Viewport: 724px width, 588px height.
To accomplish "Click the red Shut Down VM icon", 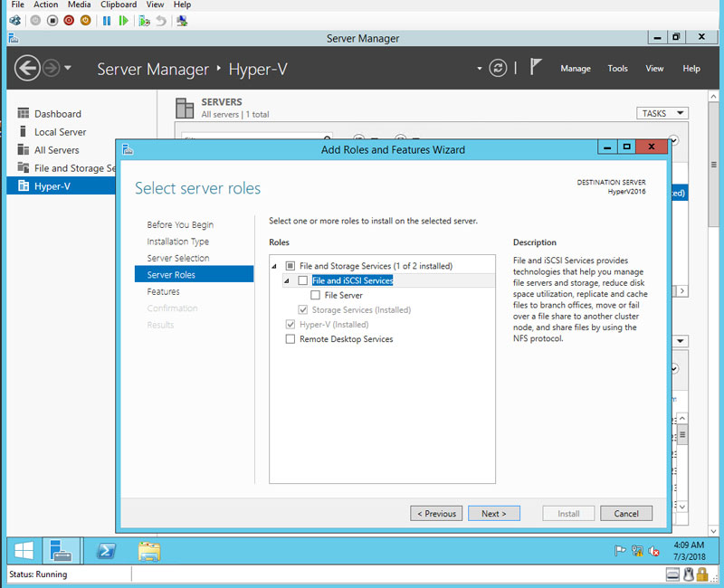I will click(69, 20).
